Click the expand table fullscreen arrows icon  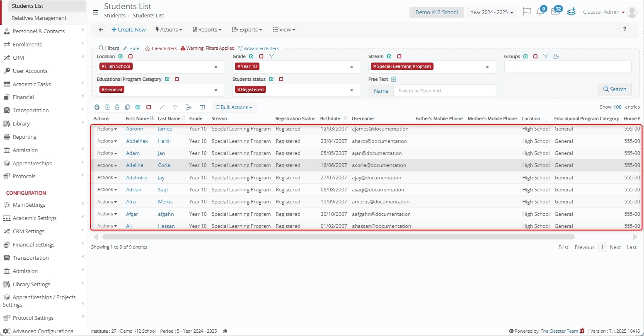tap(162, 107)
